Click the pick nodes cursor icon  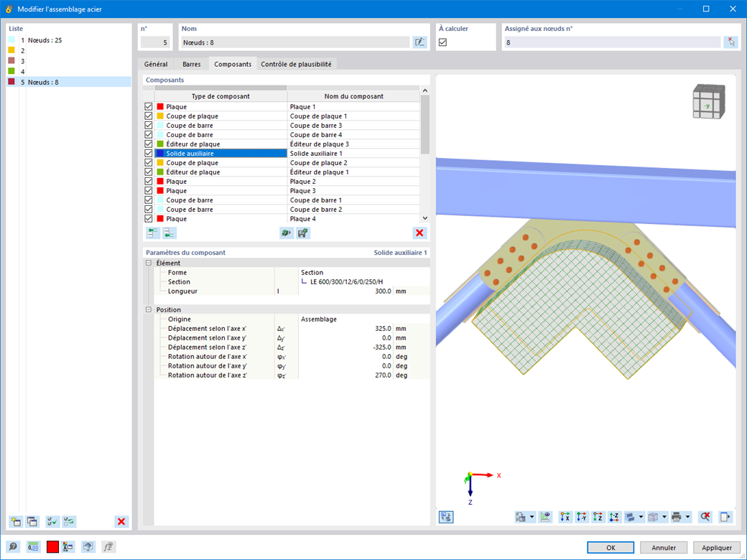point(730,42)
